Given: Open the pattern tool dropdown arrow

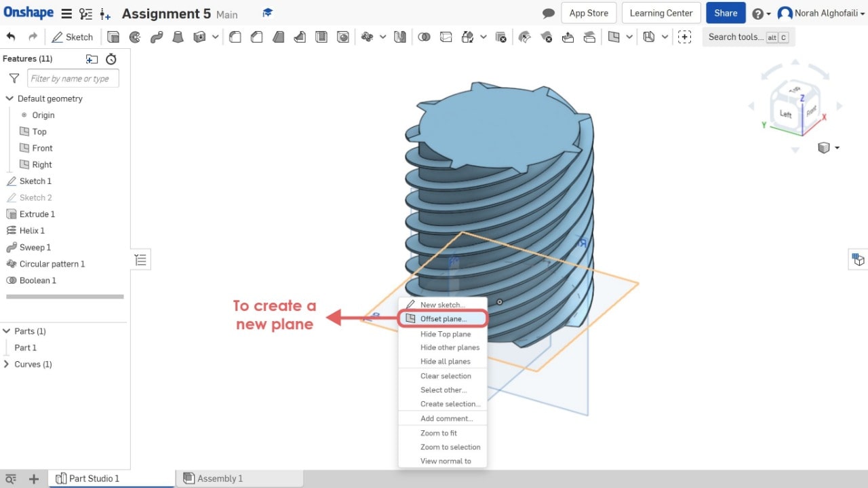Looking at the screenshot, I should 383,37.
